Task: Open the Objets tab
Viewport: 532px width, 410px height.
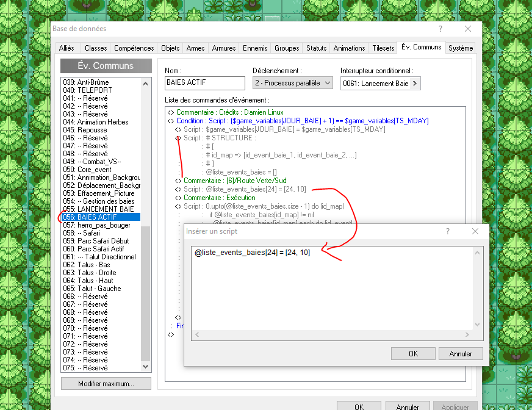Action: (170, 48)
